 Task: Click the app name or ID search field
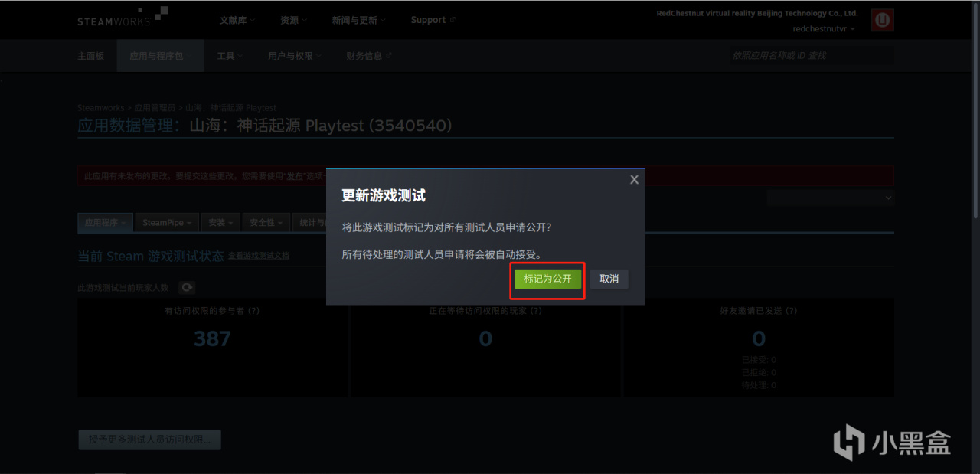pos(812,56)
